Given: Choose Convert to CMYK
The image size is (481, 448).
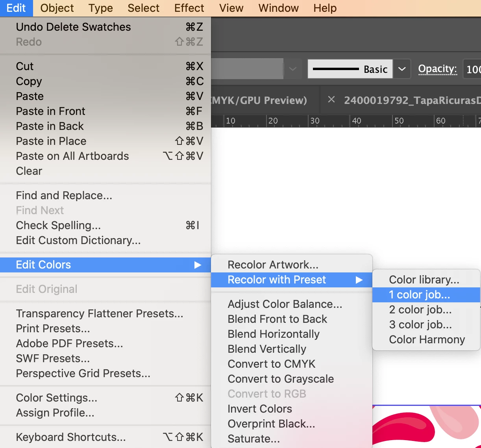Looking at the screenshot, I should 292,364.
